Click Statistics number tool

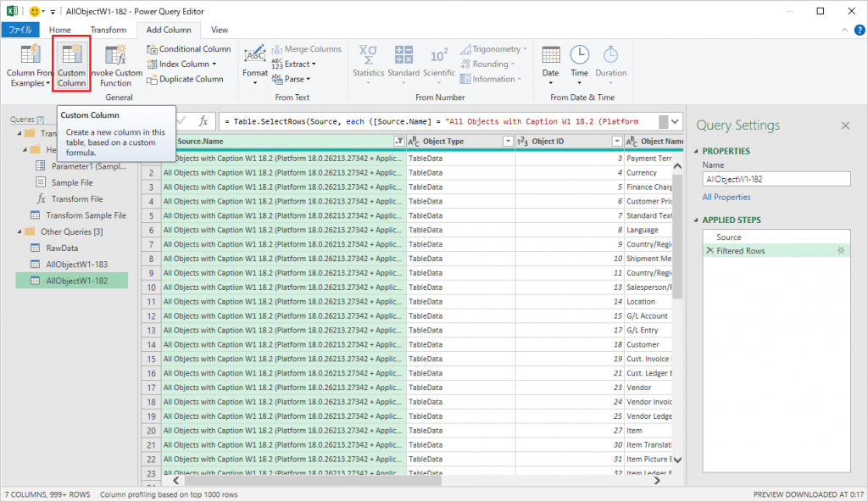click(x=368, y=65)
